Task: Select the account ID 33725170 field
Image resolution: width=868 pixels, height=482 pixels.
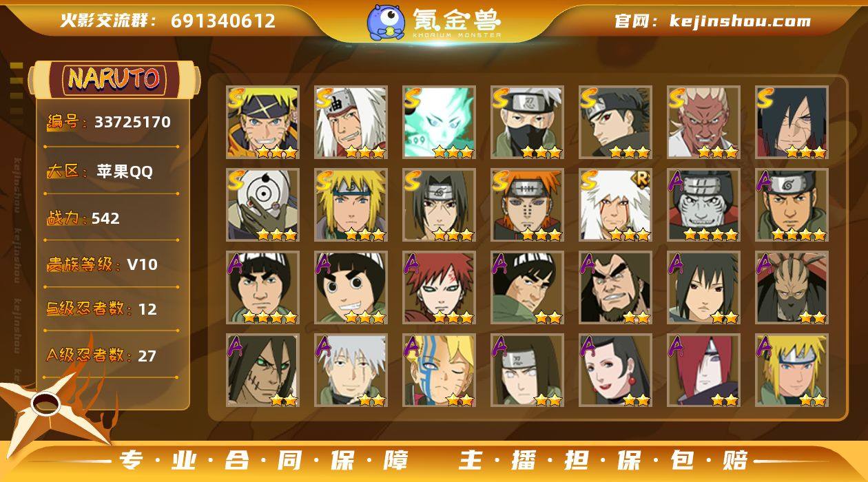Action: click(x=110, y=123)
